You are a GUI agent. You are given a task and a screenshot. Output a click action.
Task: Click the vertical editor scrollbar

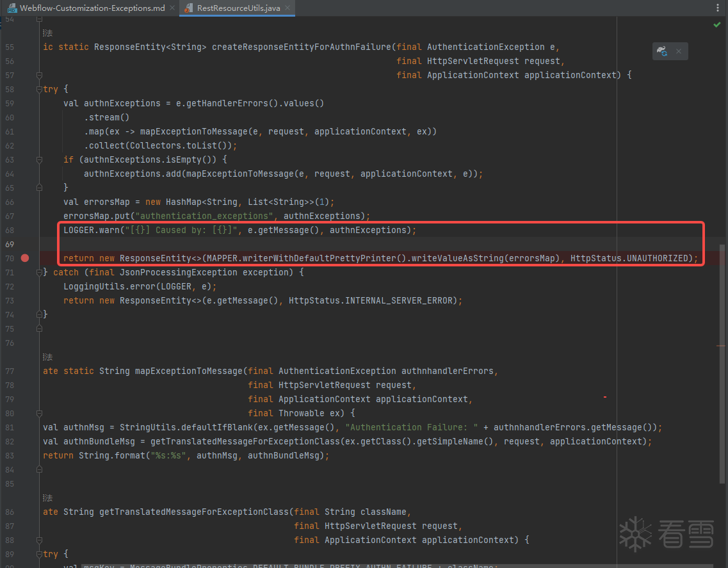722,364
